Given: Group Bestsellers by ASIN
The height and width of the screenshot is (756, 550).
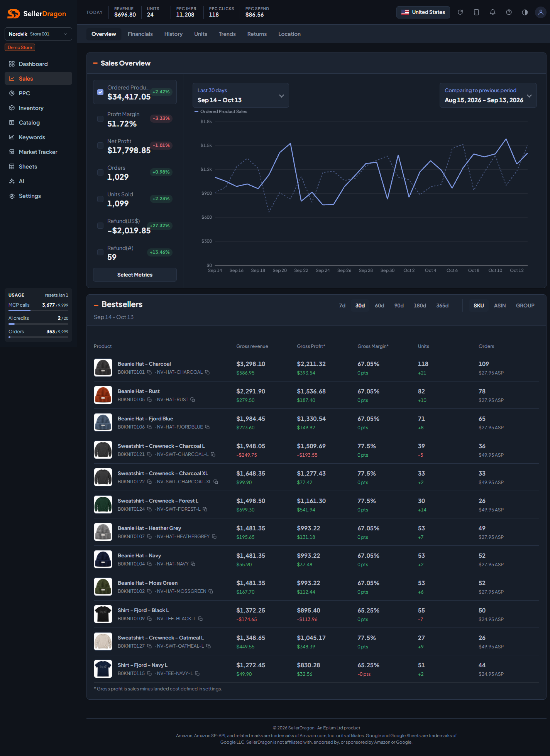Looking at the screenshot, I should (500, 305).
